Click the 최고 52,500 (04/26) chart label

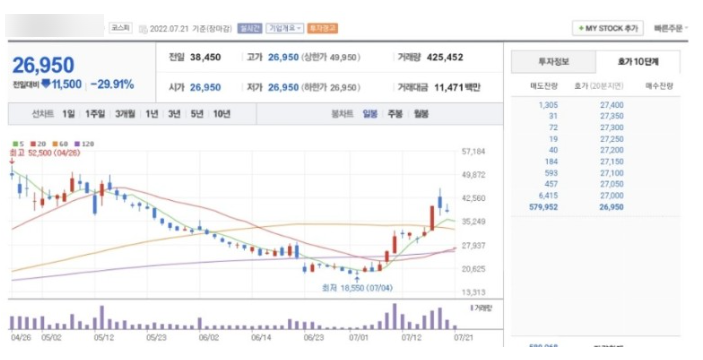coord(45,153)
